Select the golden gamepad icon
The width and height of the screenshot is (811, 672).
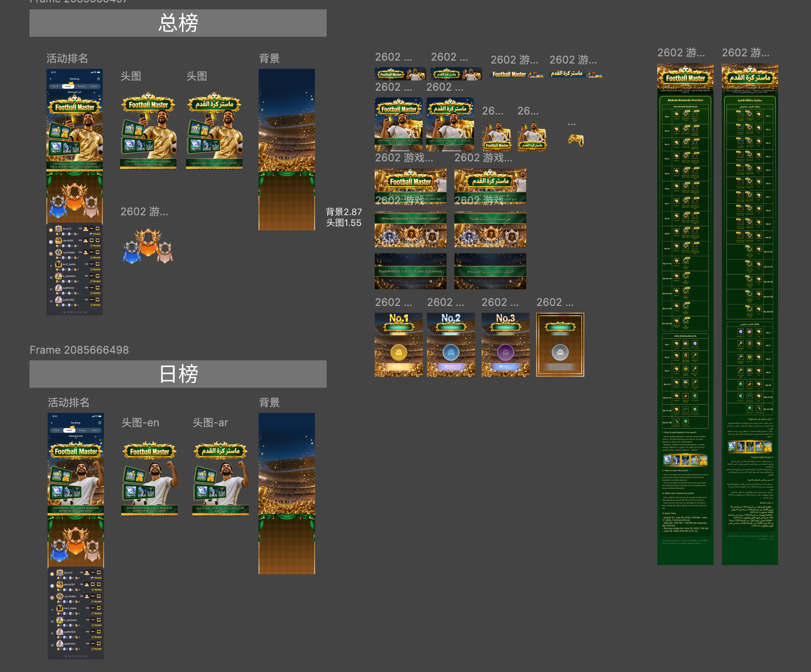pyautogui.click(x=576, y=140)
